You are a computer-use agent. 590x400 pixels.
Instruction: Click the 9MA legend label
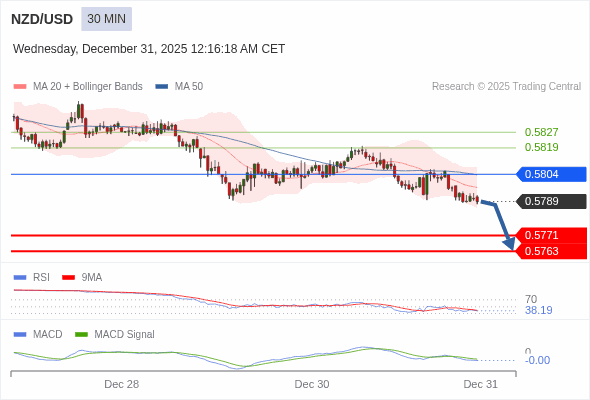pyautogui.click(x=92, y=278)
